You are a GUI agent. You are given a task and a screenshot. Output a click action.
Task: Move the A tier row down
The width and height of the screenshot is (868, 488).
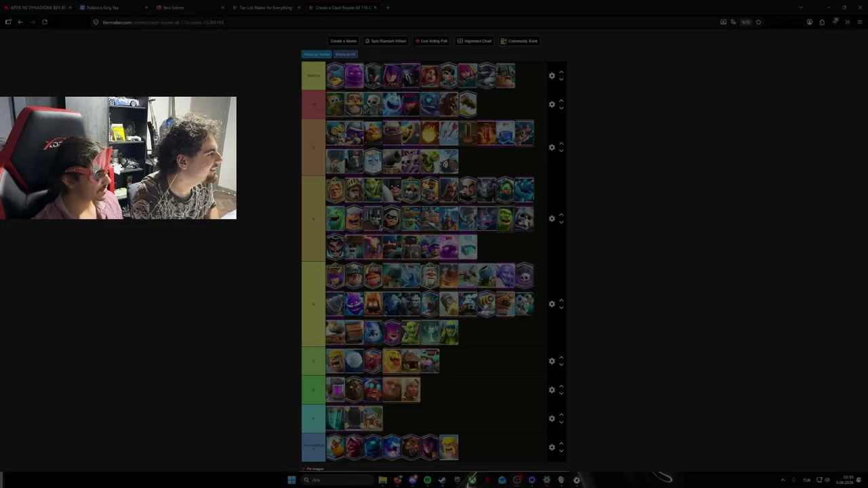pyautogui.click(x=561, y=222)
